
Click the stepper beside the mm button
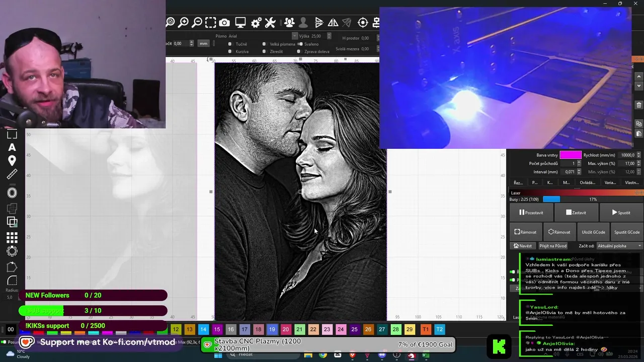pyautogui.click(x=191, y=44)
